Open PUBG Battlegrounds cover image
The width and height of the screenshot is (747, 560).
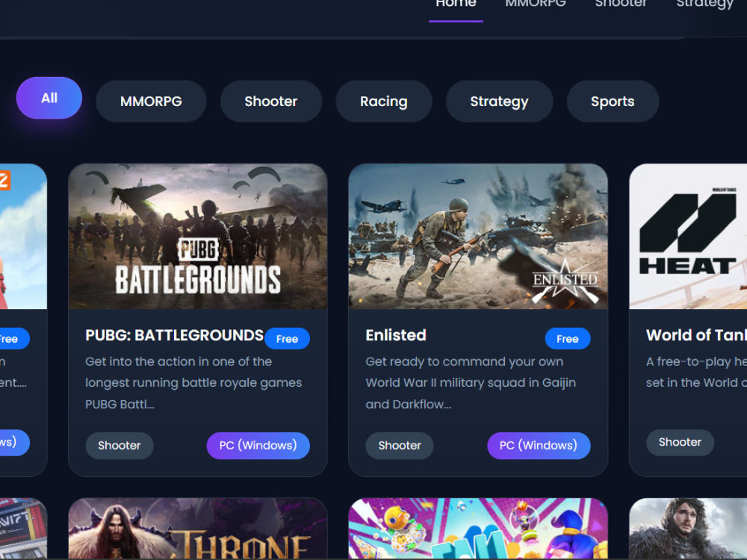coord(198,236)
